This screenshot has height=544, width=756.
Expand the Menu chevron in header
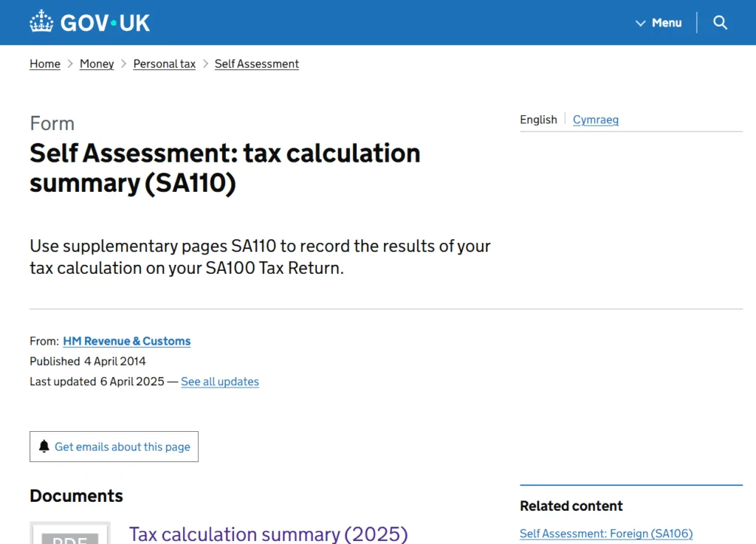(x=640, y=23)
